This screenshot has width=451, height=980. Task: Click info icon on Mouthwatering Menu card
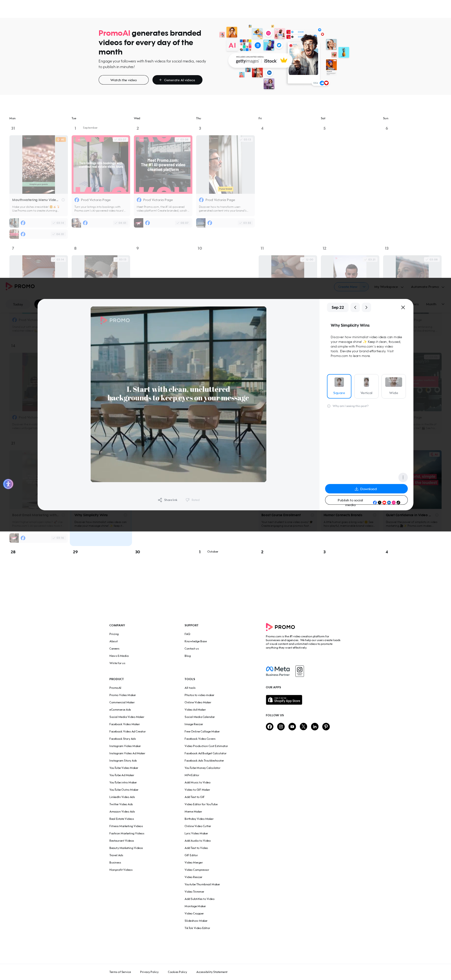(x=63, y=200)
